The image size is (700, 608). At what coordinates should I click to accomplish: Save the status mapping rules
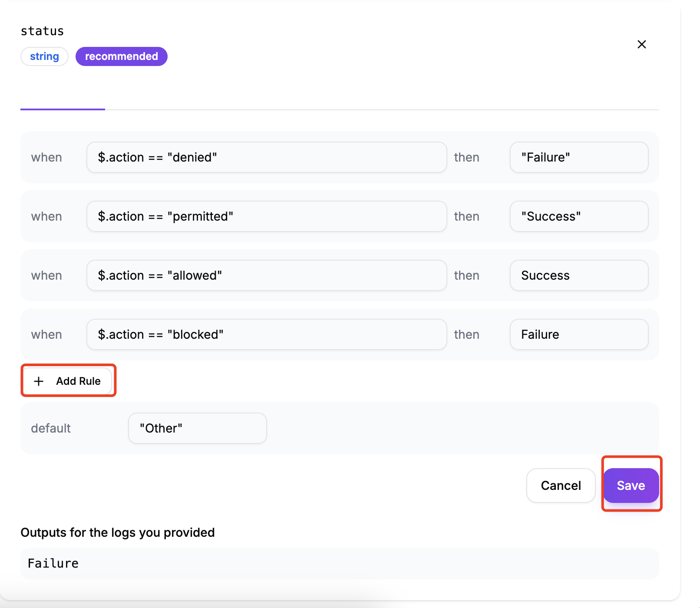coord(631,486)
